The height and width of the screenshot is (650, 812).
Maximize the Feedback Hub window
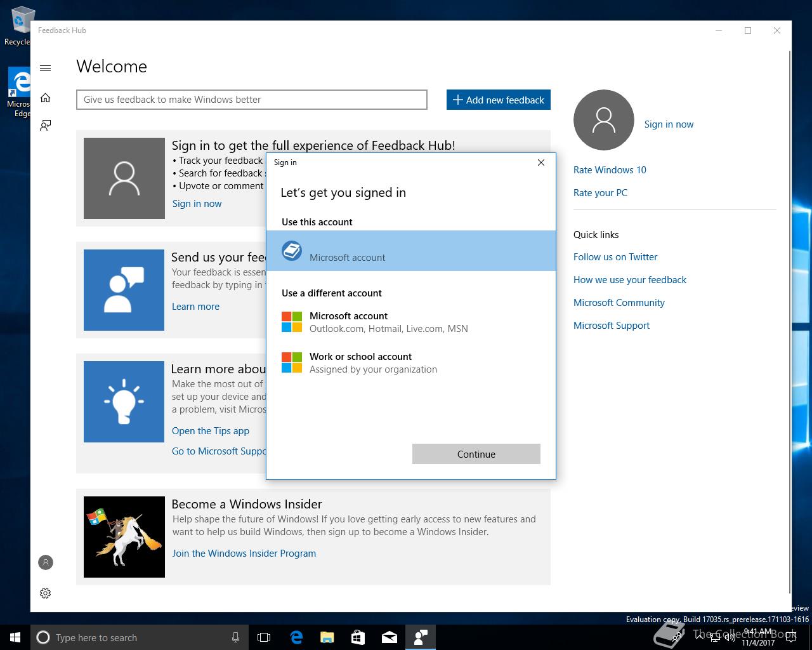click(x=748, y=30)
